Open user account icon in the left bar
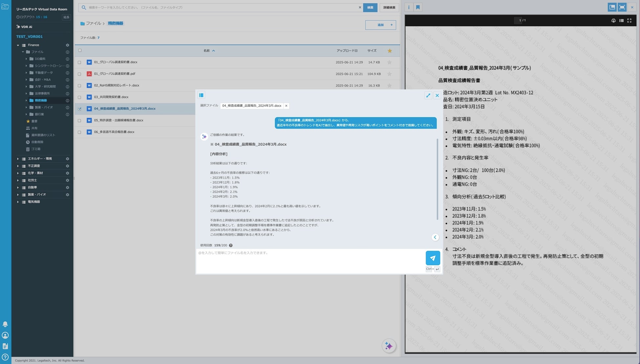The height and width of the screenshot is (364, 640). (5, 335)
